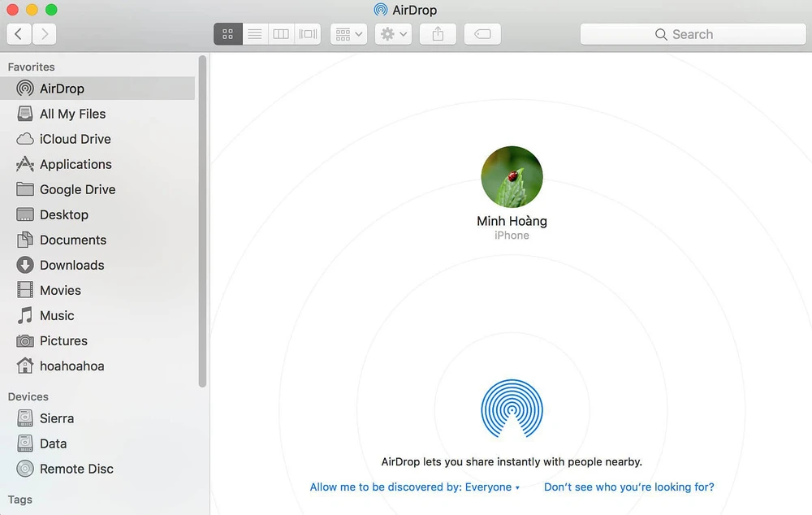Image resolution: width=812 pixels, height=515 pixels.
Task: Click the Search field
Action: (x=693, y=34)
